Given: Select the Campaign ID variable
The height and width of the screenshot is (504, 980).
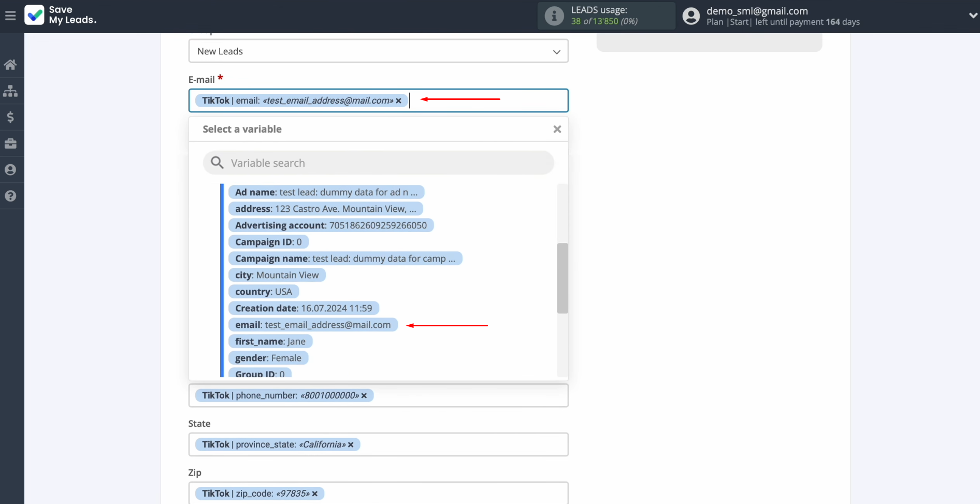Looking at the screenshot, I should 268,242.
